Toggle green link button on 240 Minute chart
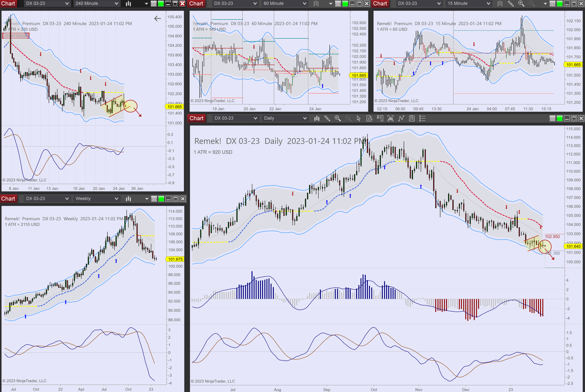Viewport: 585px width, 392px height. pos(161,4)
